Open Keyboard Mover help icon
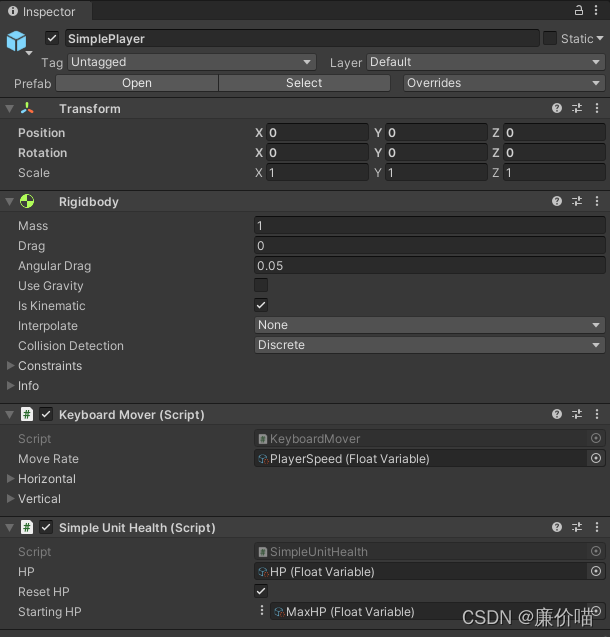 557,414
